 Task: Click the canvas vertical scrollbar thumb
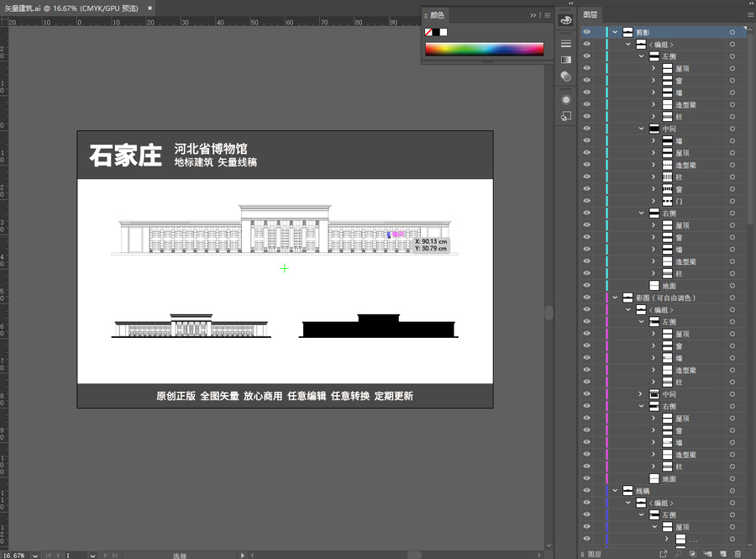click(549, 313)
